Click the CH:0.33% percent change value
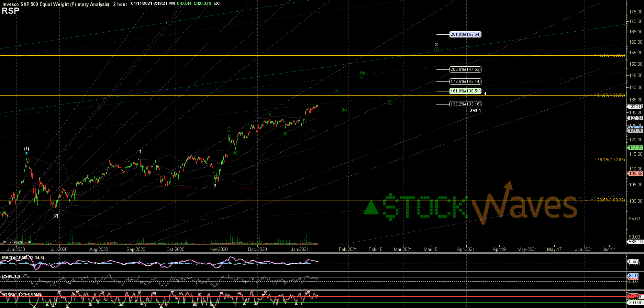644x308 pixels. [202, 3]
